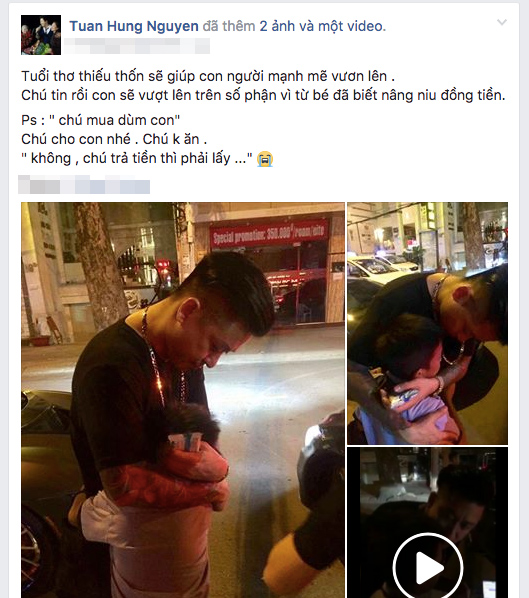Screen dimensions: 529x598
Task: Click the "Tuổi thơ thiếu thốn" post text
Action: coord(208,76)
